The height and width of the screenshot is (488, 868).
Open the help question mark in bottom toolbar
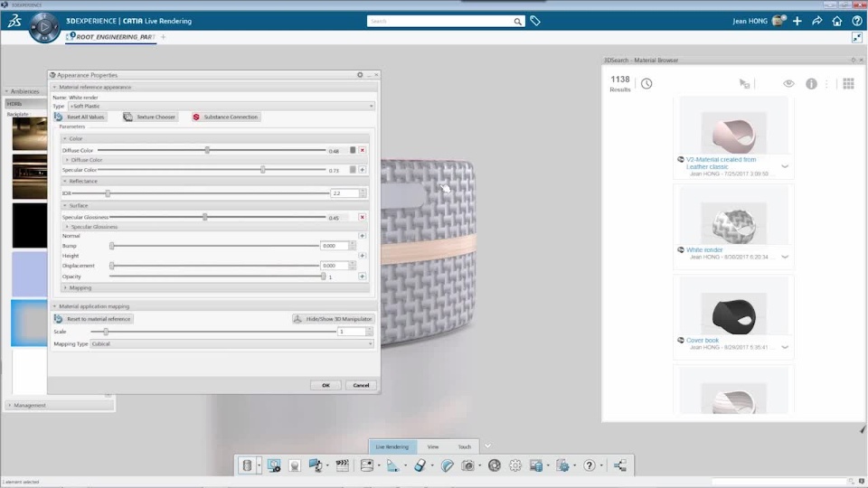(x=589, y=465)
